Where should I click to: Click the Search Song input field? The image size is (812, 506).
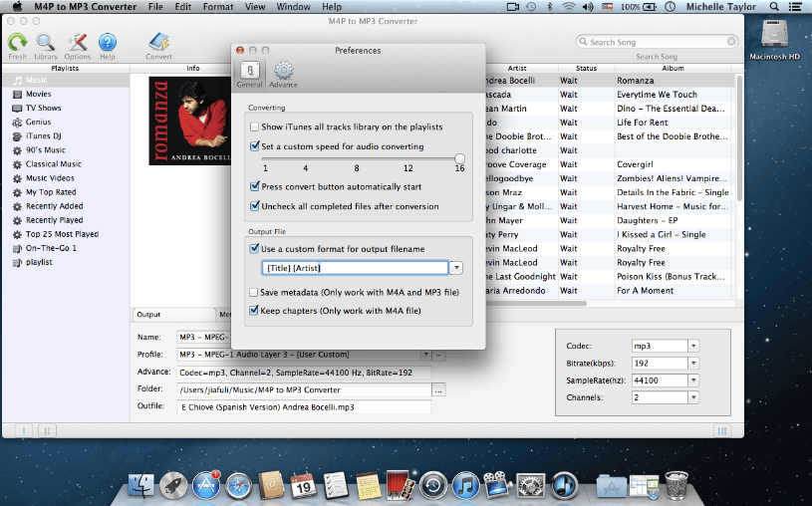(x=657, y=42)
